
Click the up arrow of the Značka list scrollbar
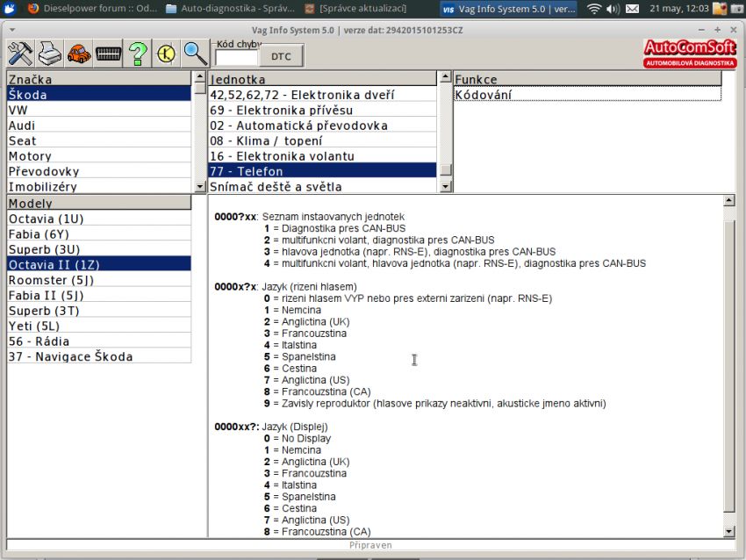pyautogui.click(x=200, y=76)
